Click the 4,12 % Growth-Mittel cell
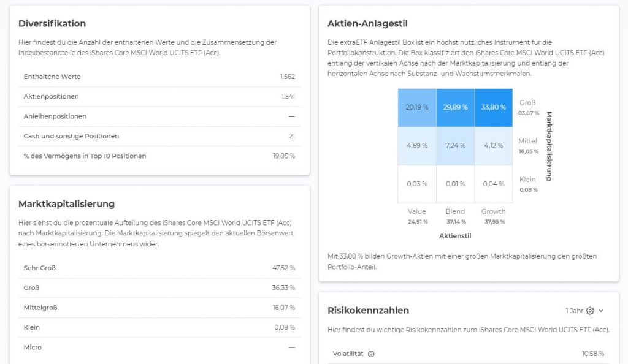The image size is (628, 364). point(494,146)
